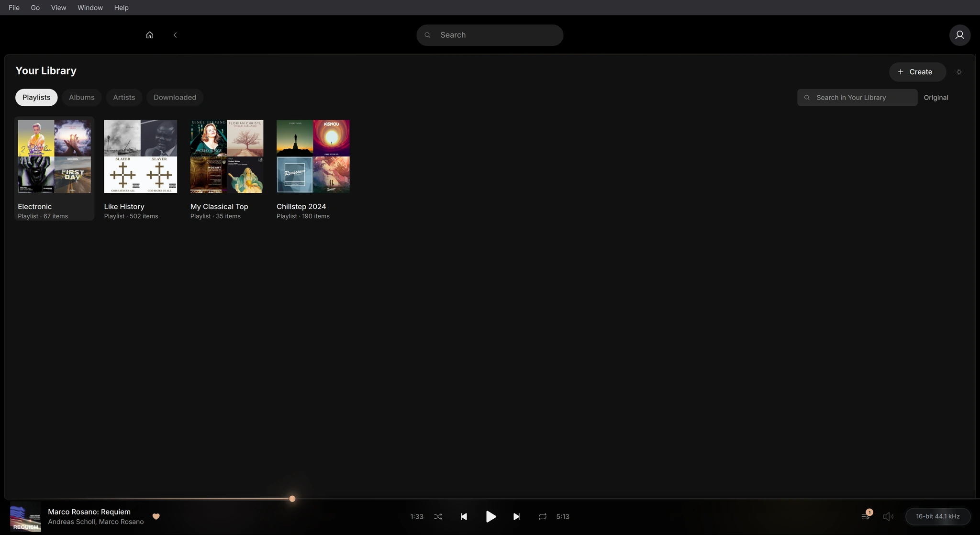Screen dimensions: 980x535
Task: Open the Window menu
Action: tap(90, 8)
